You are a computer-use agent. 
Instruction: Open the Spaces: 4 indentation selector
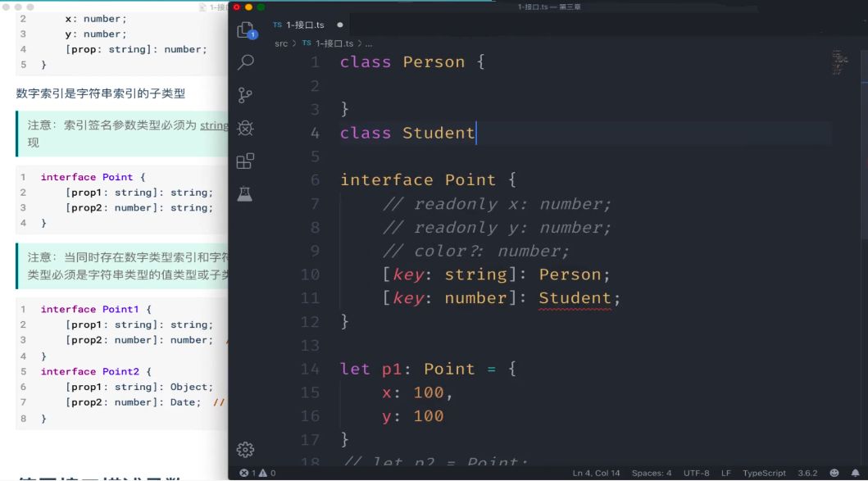652,473
